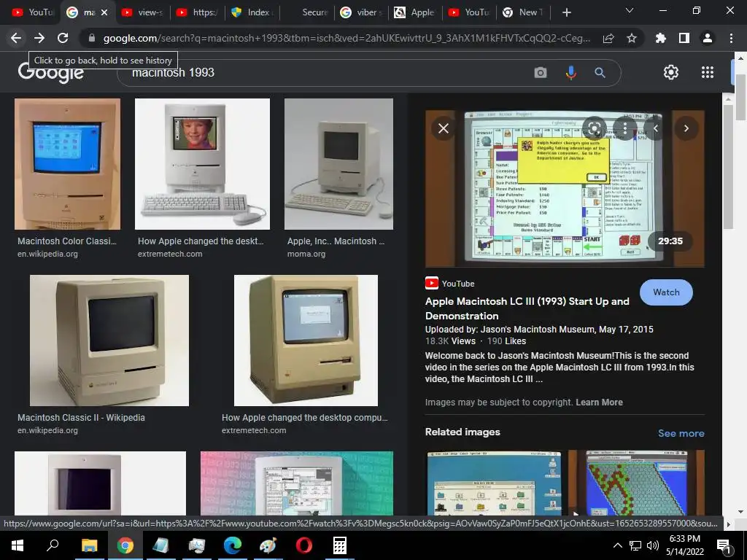
Task: Start voice search with microphone icon
Action: tap(570, 73)
